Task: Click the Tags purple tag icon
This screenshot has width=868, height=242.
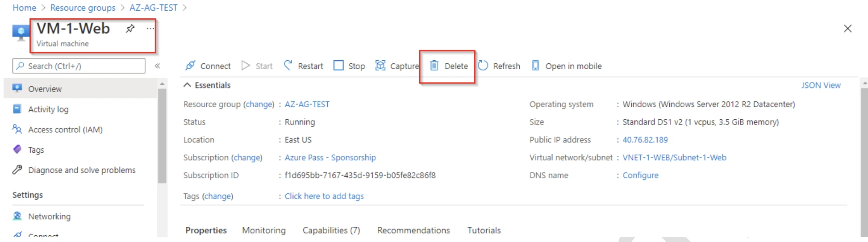Action: pyautogui.click(x=17, y=149)
